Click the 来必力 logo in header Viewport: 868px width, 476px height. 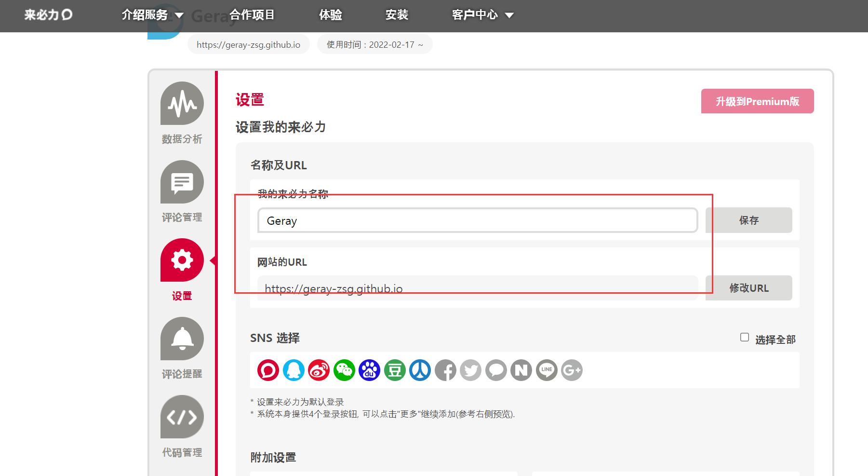[48, 15]
